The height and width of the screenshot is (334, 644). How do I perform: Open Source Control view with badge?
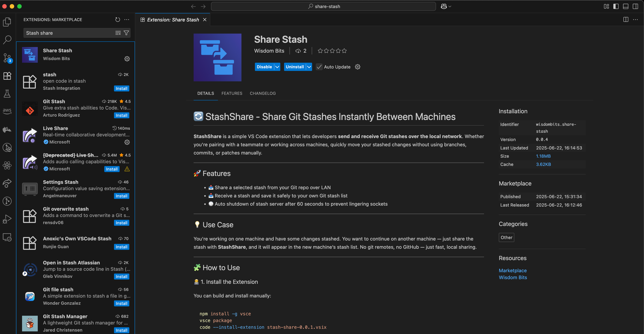(7, 58)
